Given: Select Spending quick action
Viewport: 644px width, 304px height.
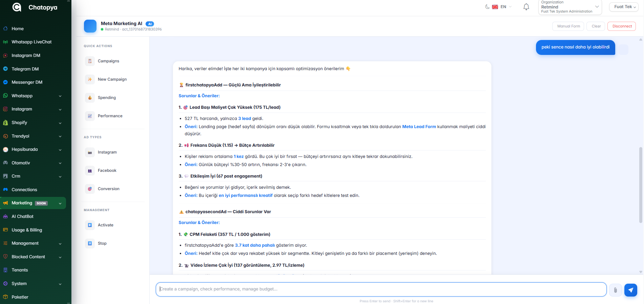Looking at the screenshot, I should (113, 98).
